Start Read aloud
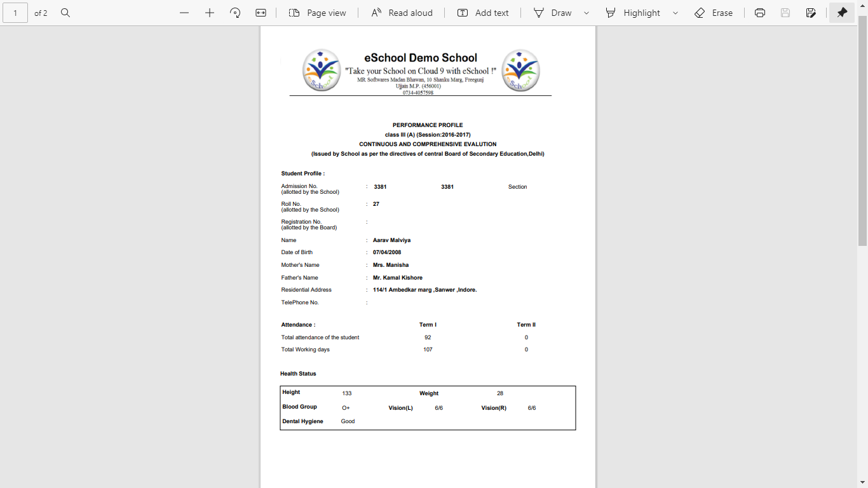This screenshot has height=488, width=868. coord(402,13)
